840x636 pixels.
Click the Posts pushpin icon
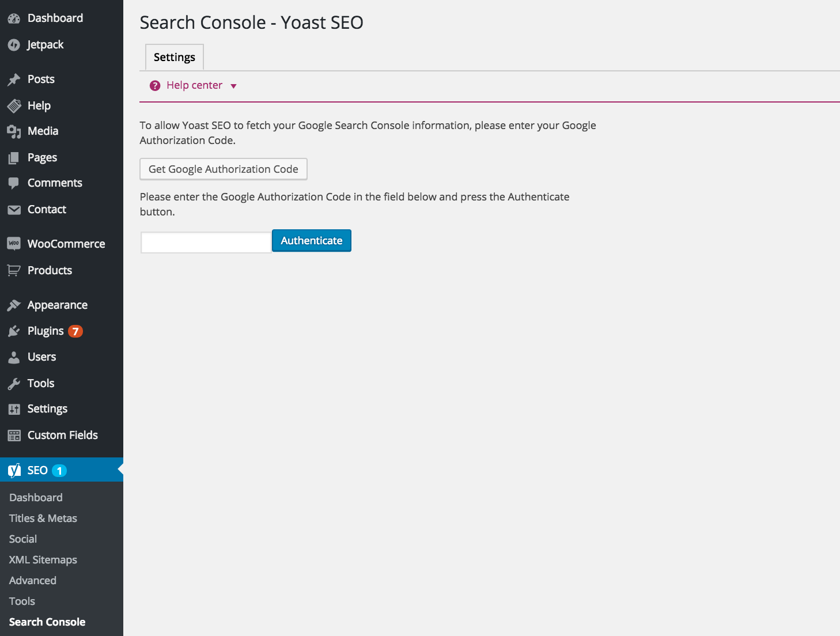click(14, 79)
